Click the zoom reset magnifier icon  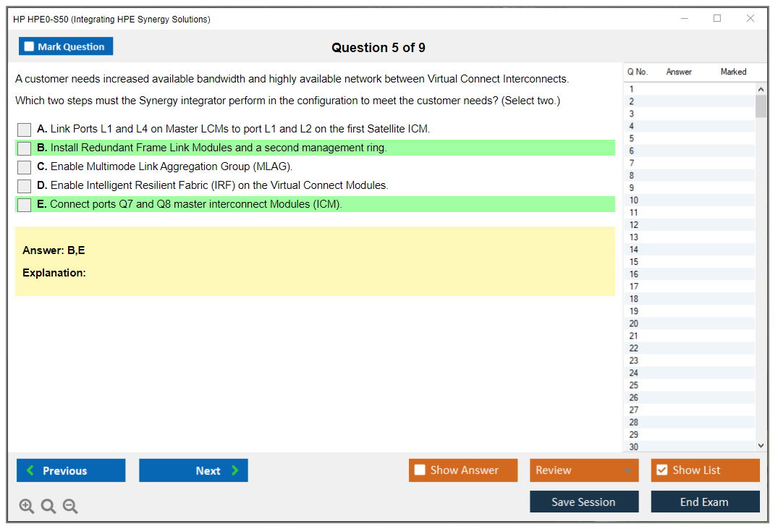(x=48, y=507)
